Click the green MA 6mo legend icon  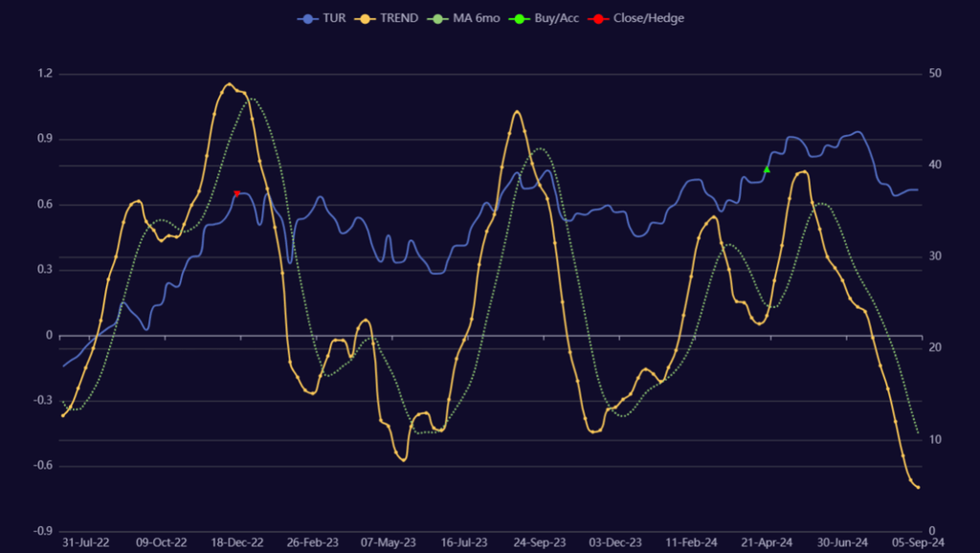click(x=435, y=17)
